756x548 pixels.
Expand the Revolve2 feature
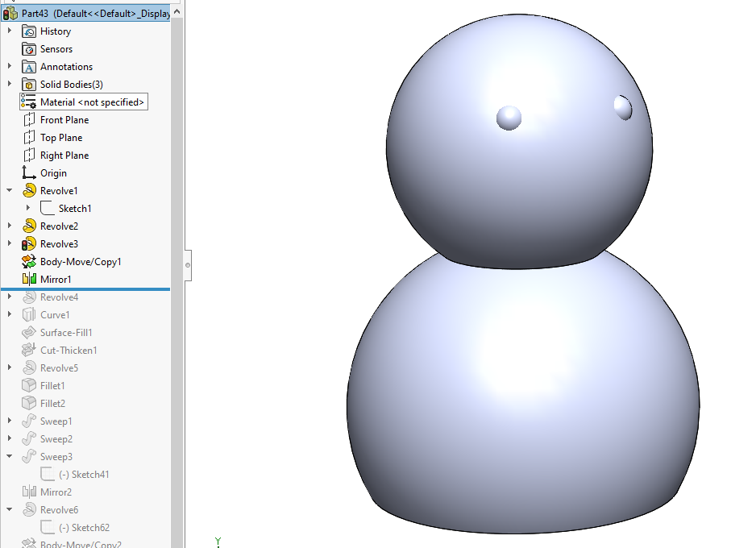point(10,226)
